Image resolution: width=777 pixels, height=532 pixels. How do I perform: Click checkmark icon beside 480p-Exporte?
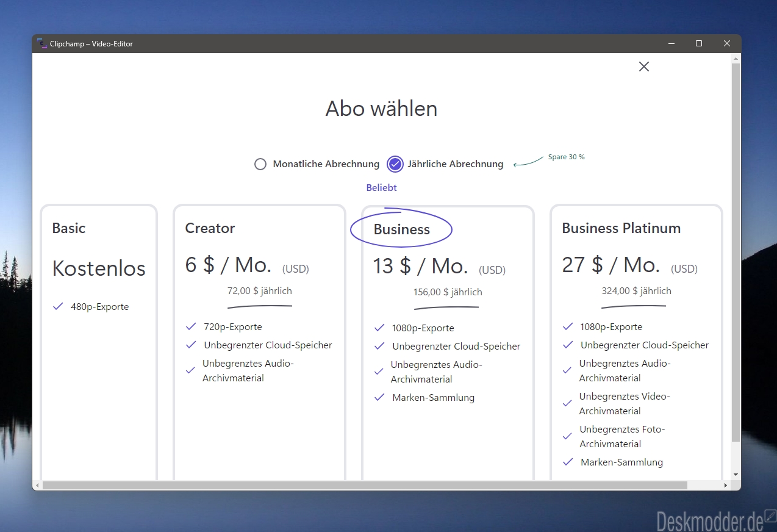pyautogui.click(x=59, y=306)
